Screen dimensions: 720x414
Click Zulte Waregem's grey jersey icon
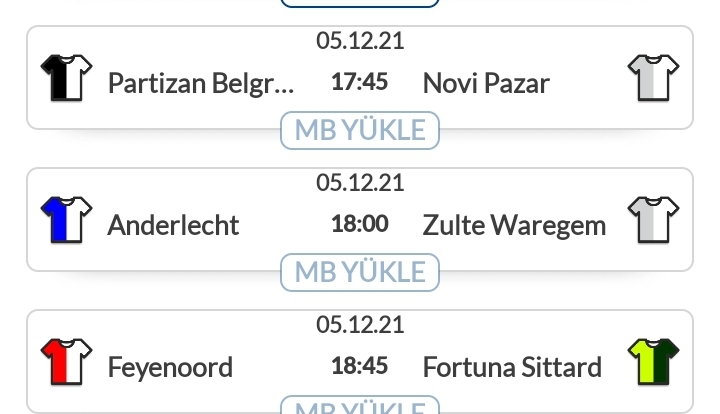pyautogui.click(x=653, y=220)
